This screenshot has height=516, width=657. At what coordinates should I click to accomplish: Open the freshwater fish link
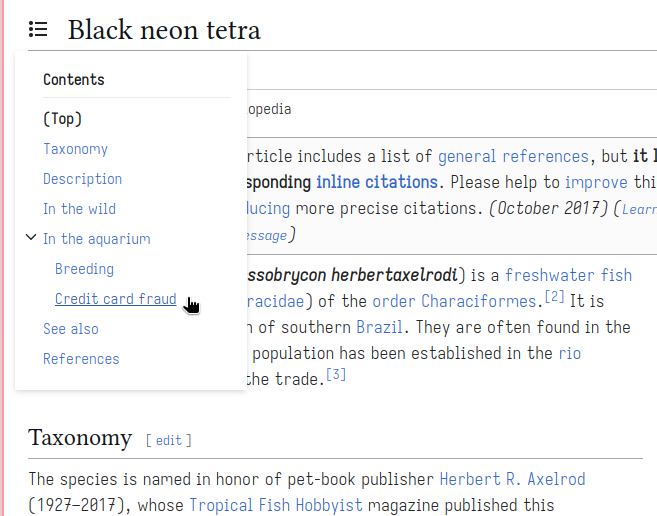(x=568, y=275)
